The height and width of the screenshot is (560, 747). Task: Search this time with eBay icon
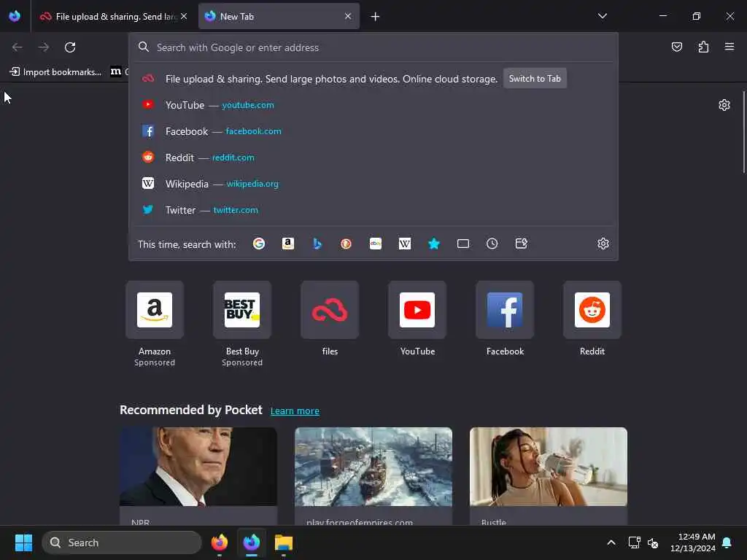376,244
